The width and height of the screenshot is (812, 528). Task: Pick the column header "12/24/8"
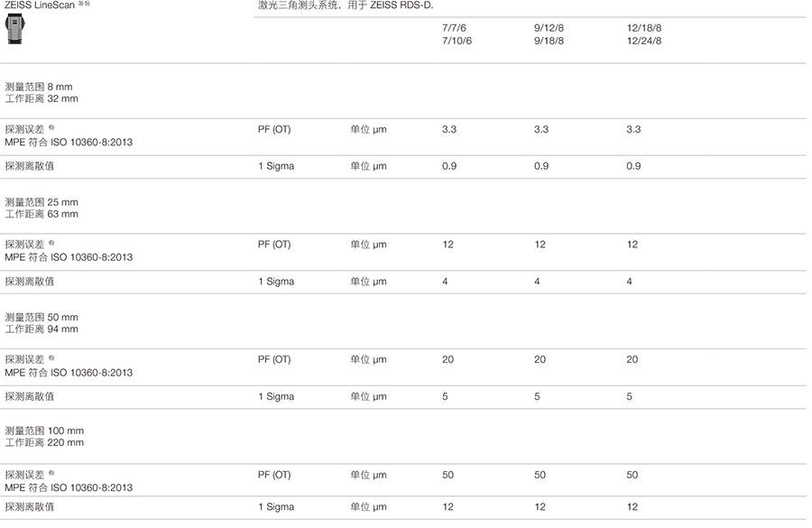pos(644,41)
